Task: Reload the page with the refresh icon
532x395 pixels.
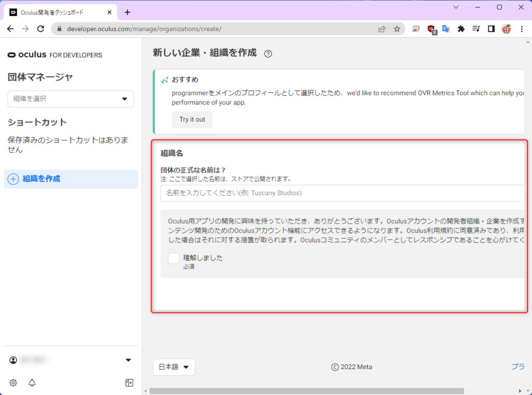Action: (x=41, y=29)
